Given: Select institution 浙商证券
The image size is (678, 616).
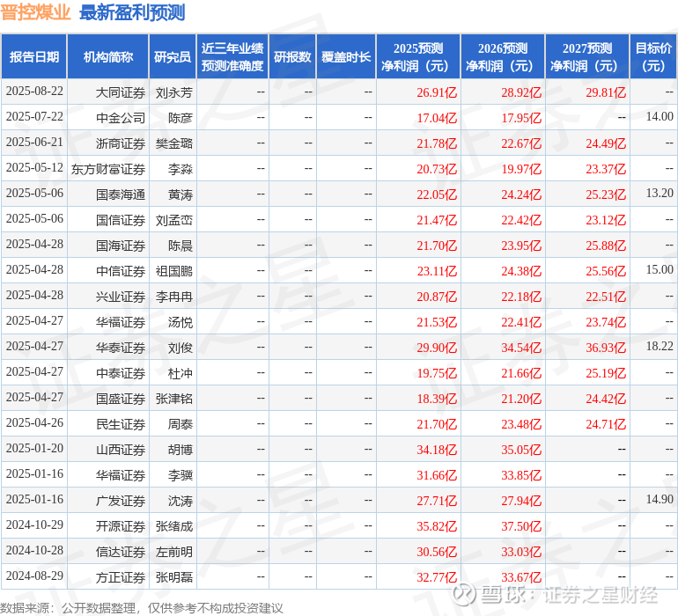Looking at the screenshot, I should [x=121, y=143].
